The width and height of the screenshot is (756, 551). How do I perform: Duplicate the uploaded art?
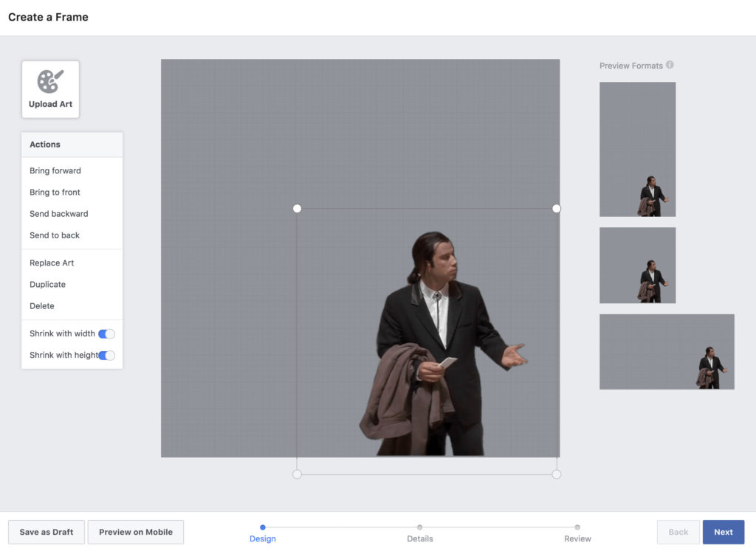[47, 284]
